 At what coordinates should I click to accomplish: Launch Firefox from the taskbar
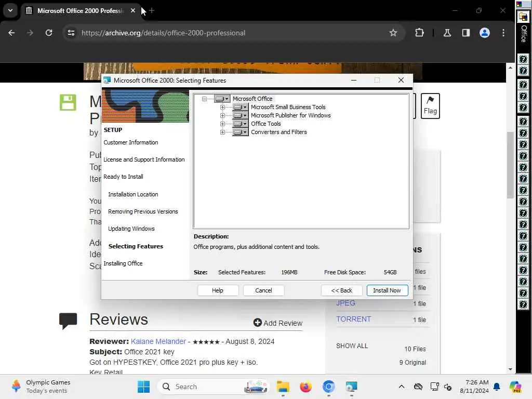click(x=305, y=387)
